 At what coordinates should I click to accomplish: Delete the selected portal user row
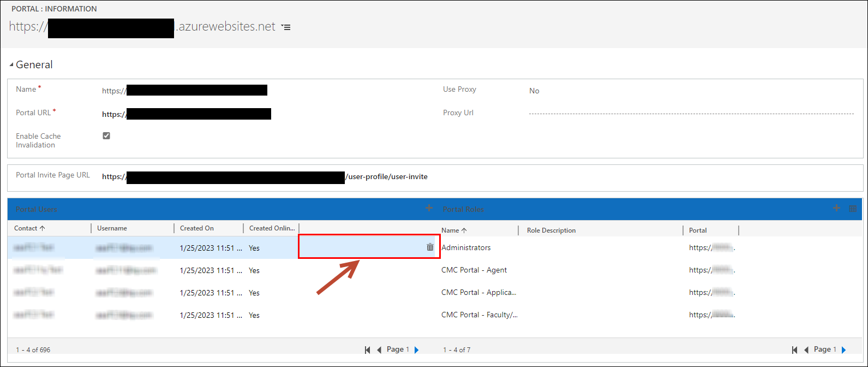click(x=430, y=247)
